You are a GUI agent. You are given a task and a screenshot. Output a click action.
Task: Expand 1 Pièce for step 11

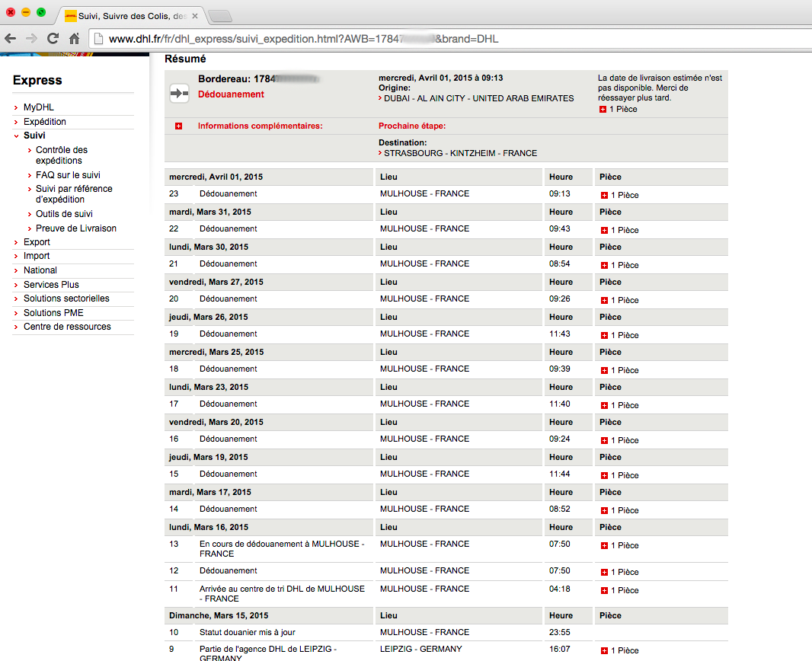(x=604, y=591)
